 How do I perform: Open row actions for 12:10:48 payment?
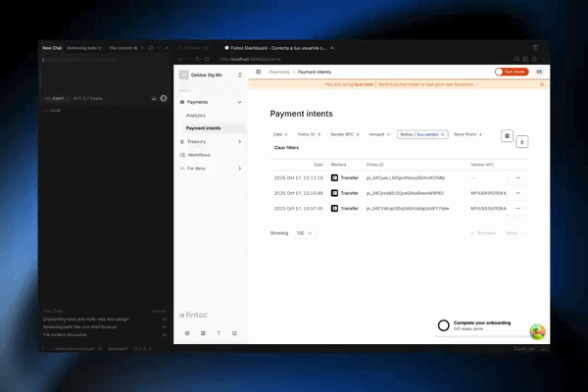pos(517,193)
